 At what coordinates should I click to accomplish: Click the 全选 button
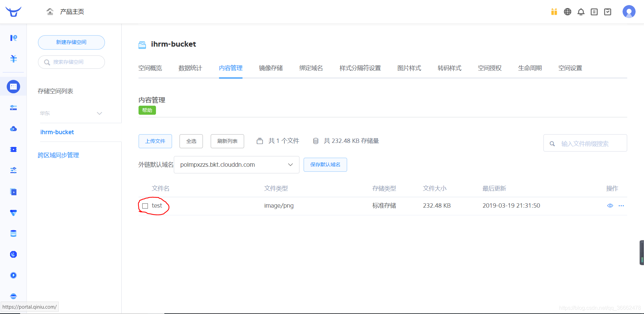pos(191,141)
